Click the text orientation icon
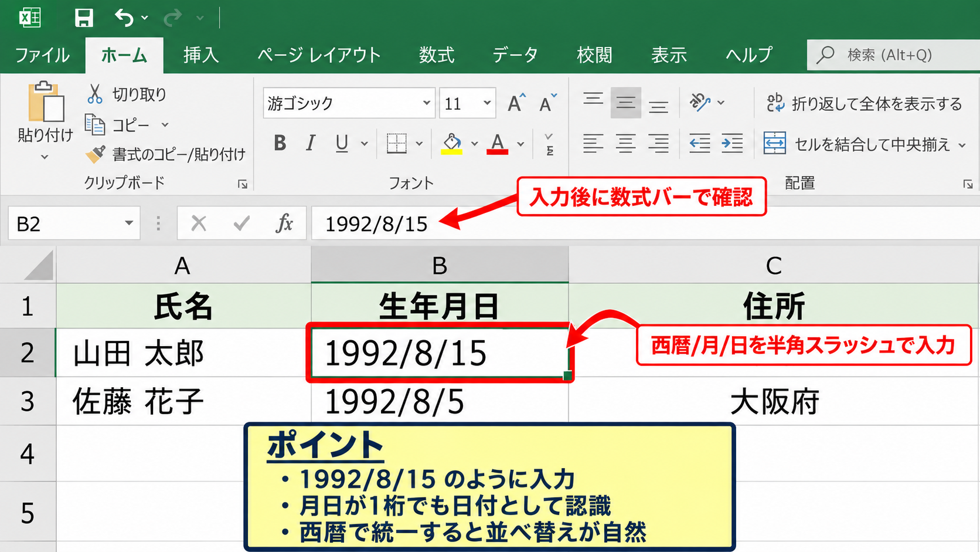 click(x=700, y=102)
